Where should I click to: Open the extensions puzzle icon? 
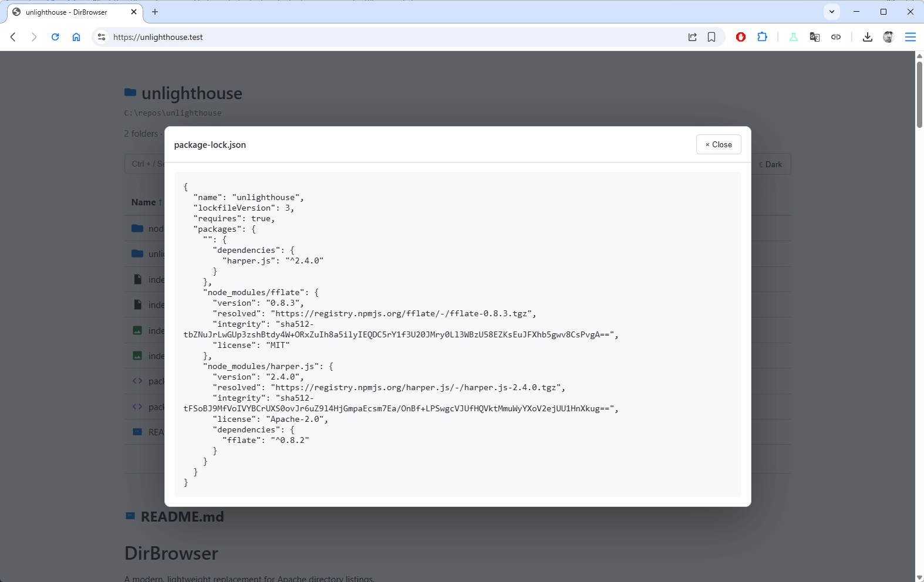pos(762,37)
